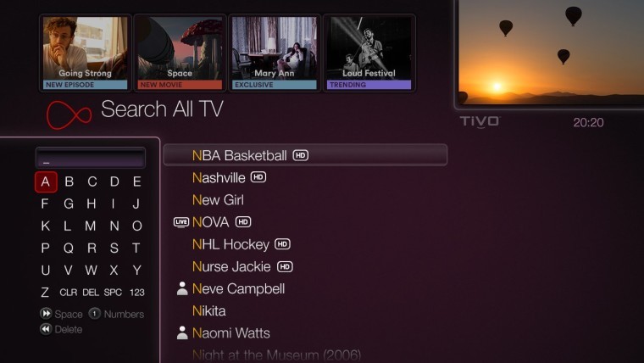Select the CLR key on keyboard
The width and height of the screenshot is (644, 363).
coord(68,293)
